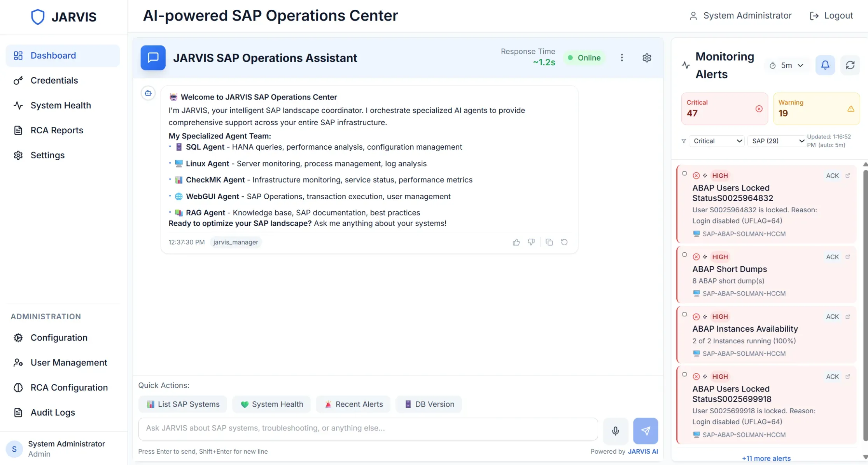Navigate to System Health in the sidebar

point(61,105)
